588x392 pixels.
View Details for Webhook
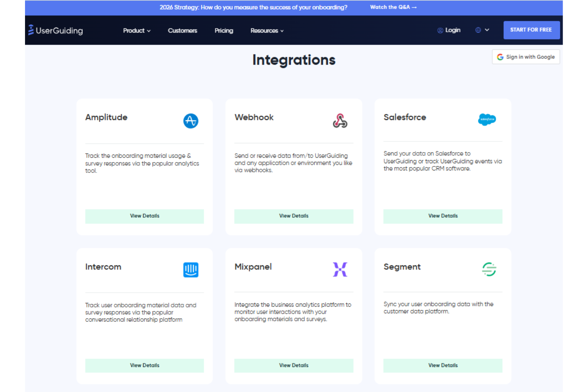[x=294, y=216]
